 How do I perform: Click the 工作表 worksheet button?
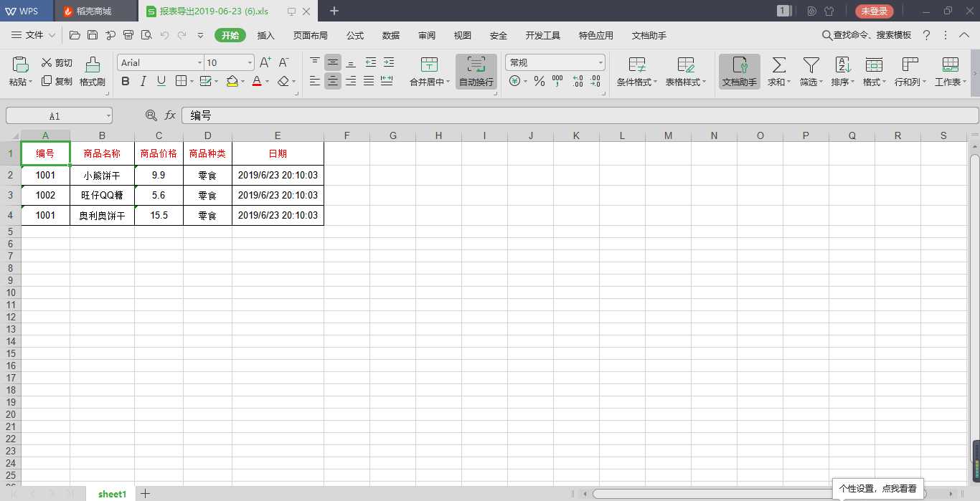coord(951,72)
